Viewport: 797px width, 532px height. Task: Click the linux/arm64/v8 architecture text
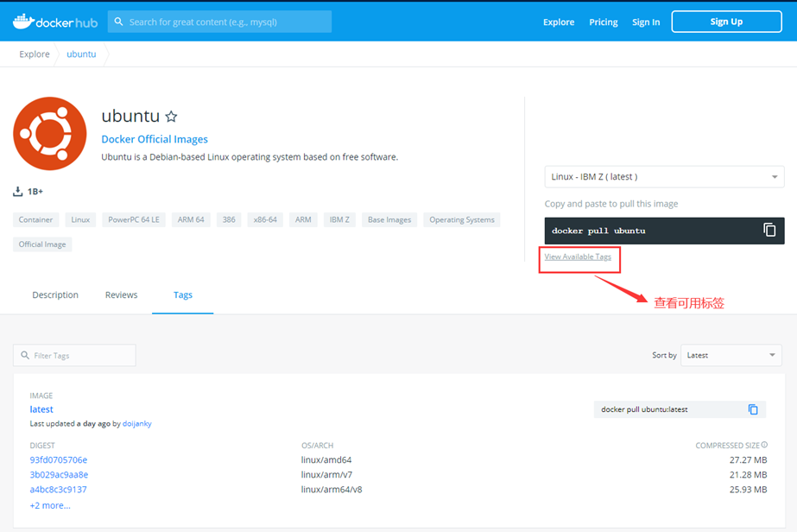pyautogui.click(x=332, y=490)
